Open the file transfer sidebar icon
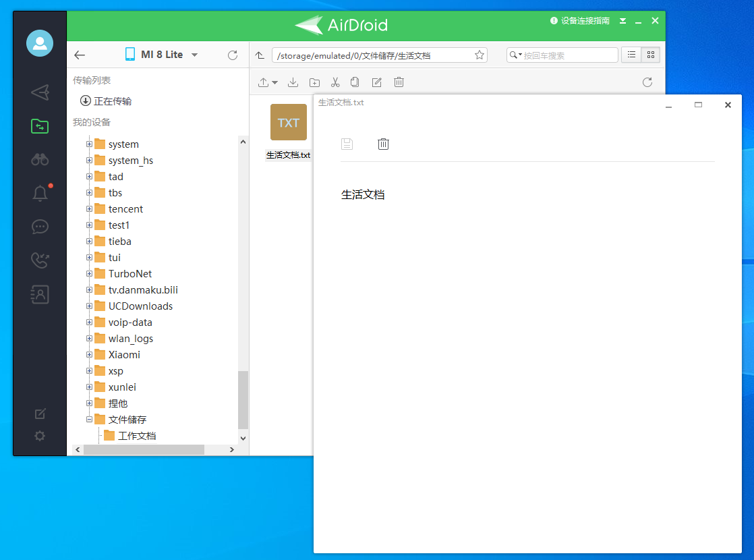 pos(40,125)
